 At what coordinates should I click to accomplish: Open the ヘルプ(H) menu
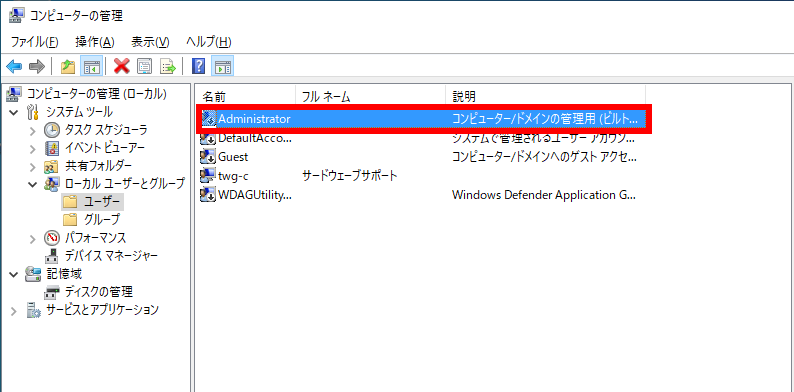tap(209, 42)
